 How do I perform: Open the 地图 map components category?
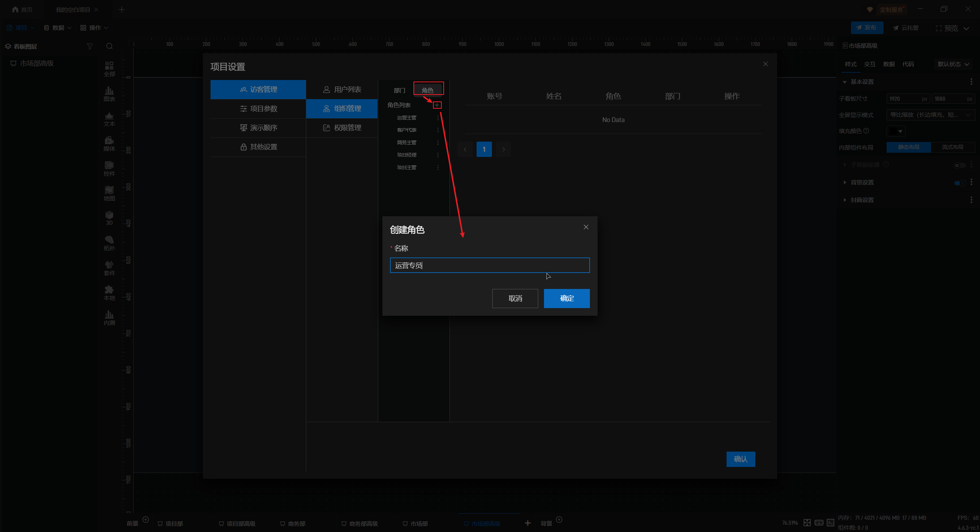(109, 193)
